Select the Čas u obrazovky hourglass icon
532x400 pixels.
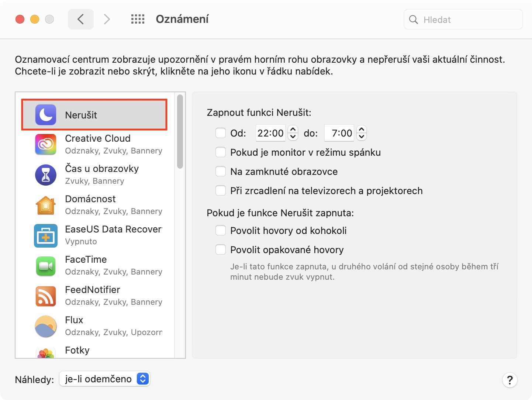point(46,175)
